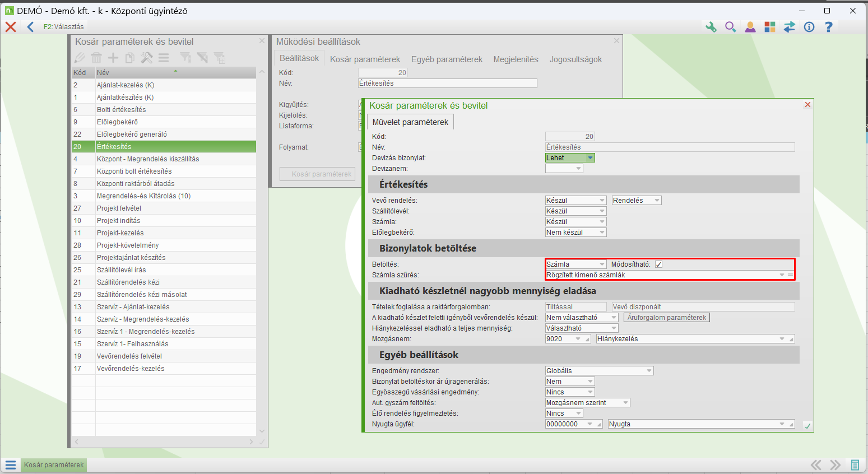This screenshot has width=868, height=474.
Task: Click the green wrench settings icon
Action: (711, 27)
